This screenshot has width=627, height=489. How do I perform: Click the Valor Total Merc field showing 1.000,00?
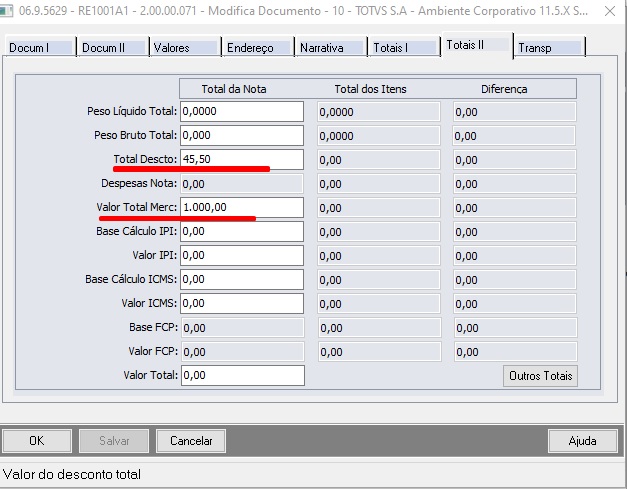[x=242, y=207]
